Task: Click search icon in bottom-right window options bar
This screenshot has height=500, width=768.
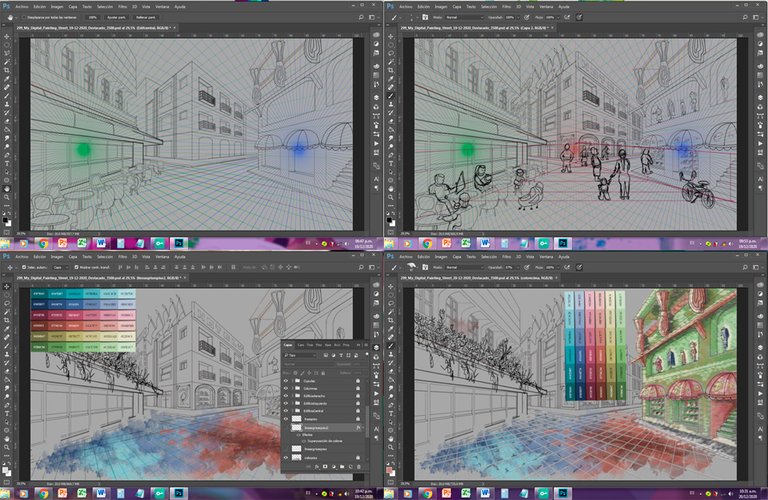Action: pyautogui.click(x=745, y=267)
